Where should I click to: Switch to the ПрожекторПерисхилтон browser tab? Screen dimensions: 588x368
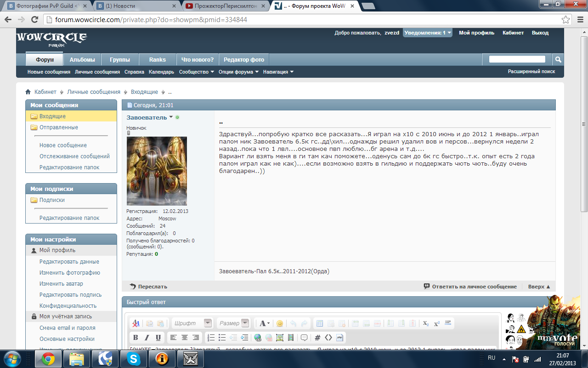pyautogui.click(x=225, y=6)
